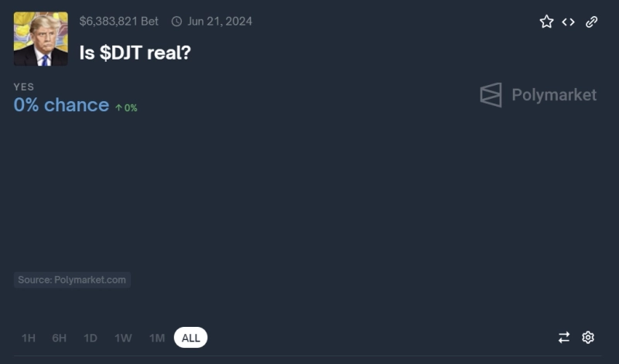Switch to the 1M time range
This screenshot has height=364, width=619.
point(157,338)
